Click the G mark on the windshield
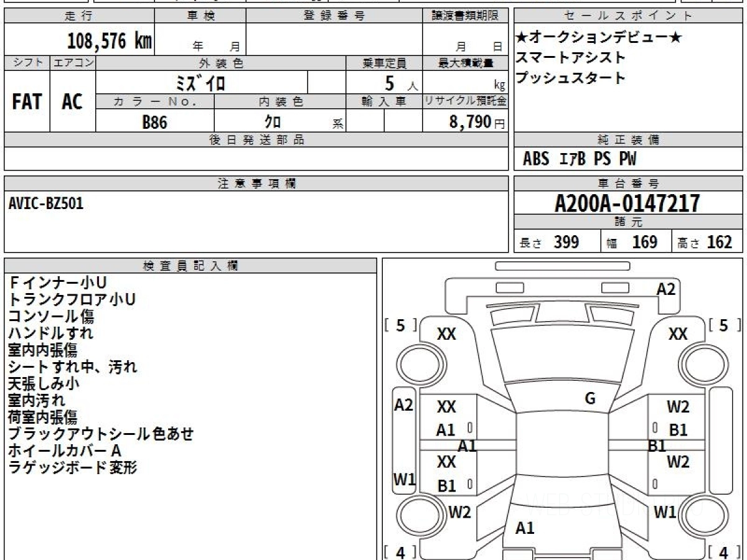Screen dimensions: 747x560 pyautogui.click(x=590, y=399)
